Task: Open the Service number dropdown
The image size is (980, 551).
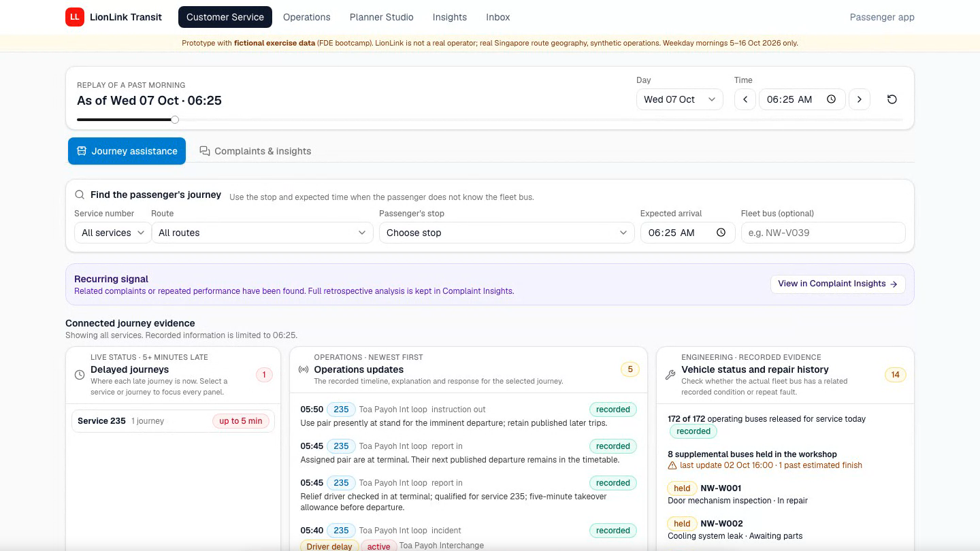Action: [x=112, y=233]
